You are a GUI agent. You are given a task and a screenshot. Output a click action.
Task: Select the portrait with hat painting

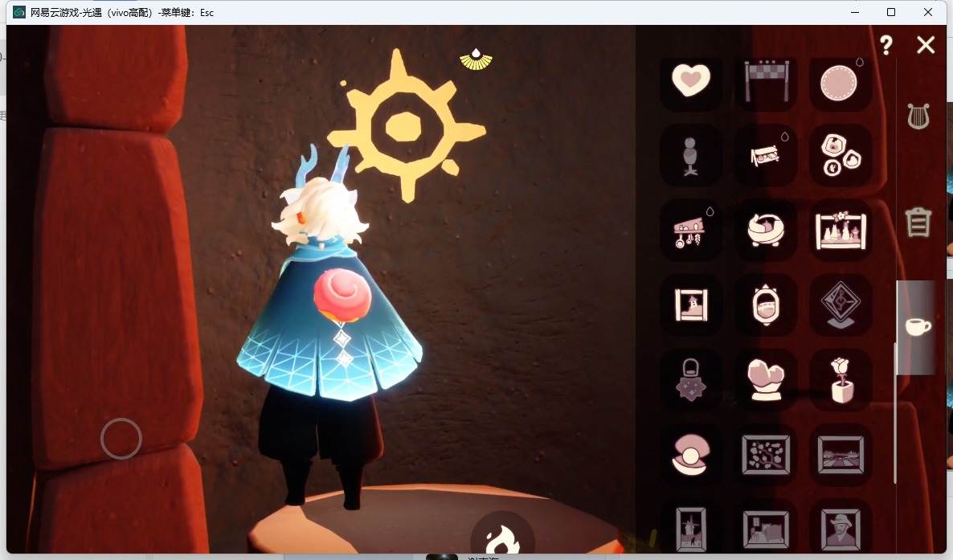click(x=841, y=529)
